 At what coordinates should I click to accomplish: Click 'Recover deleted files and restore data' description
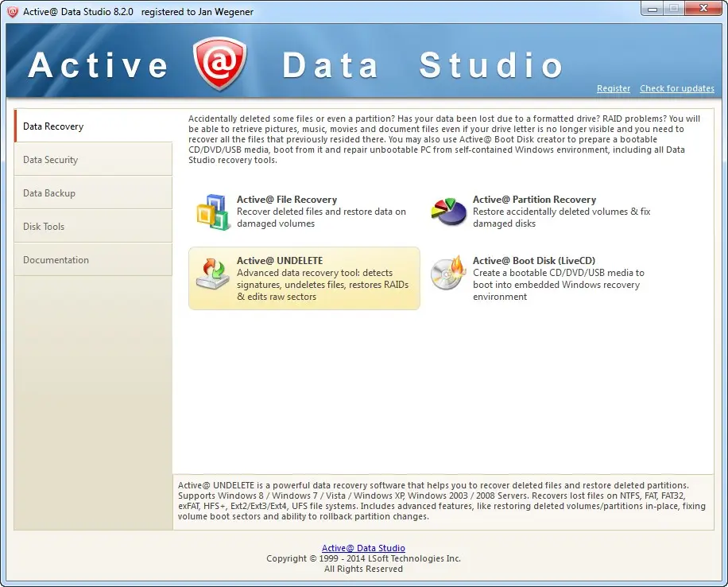321,217
